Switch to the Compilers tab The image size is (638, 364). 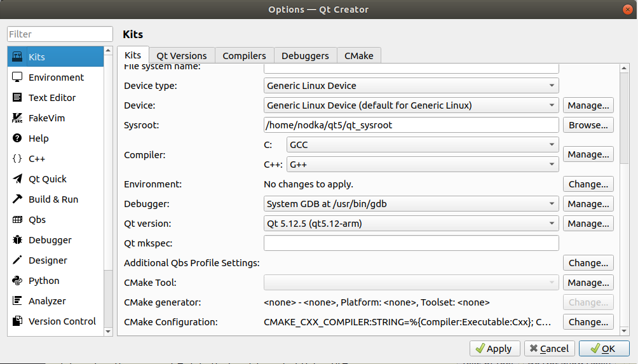pos(244,56)
